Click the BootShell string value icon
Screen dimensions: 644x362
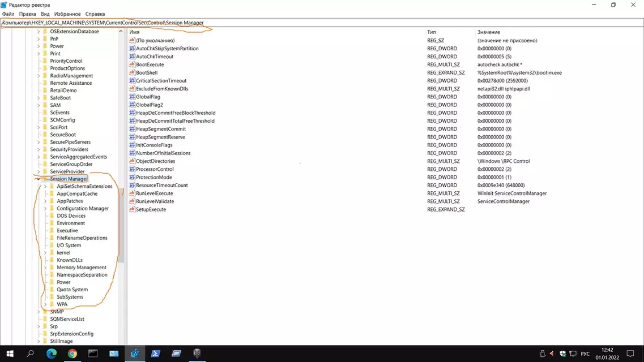(x=132, y=72)
